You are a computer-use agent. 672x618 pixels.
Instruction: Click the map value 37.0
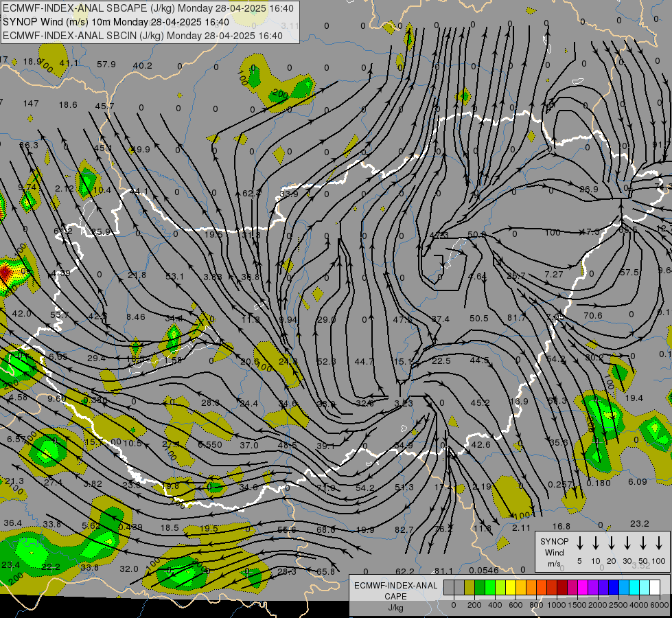(x=249, y=445)
